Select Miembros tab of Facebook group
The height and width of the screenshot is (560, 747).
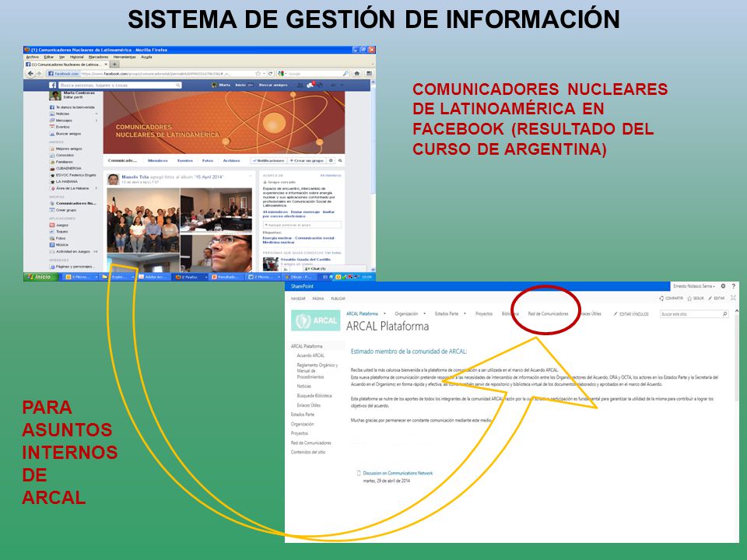158,160
